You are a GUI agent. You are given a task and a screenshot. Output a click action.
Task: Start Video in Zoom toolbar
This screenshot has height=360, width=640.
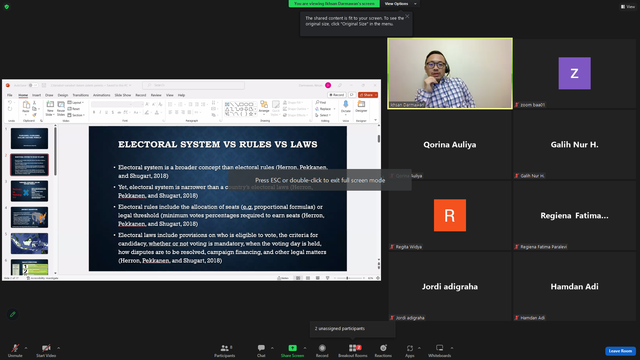46,350
